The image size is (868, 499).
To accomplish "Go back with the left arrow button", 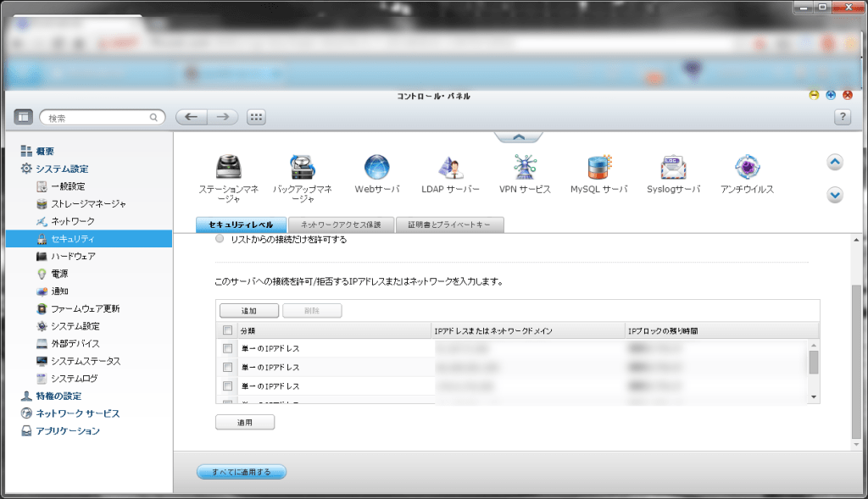I will [x=192, y=117].
